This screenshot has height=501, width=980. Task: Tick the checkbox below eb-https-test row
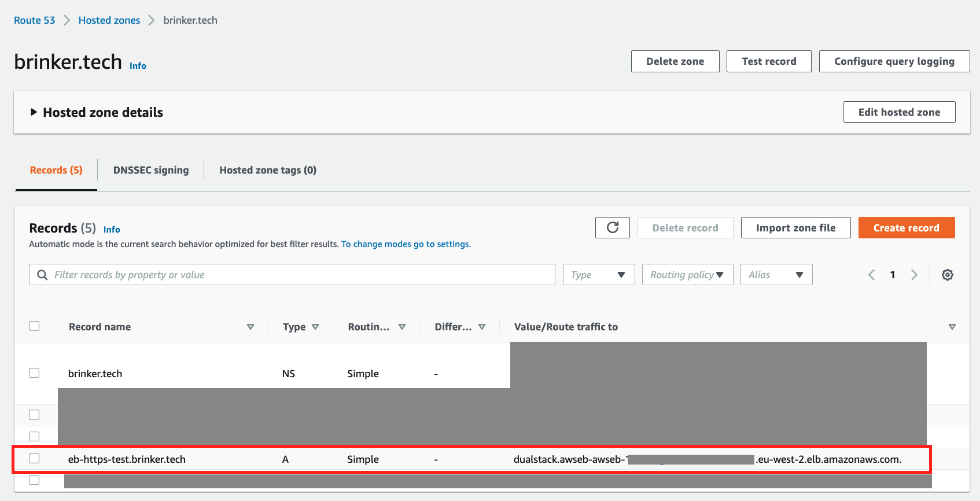(x=34, y=480)
